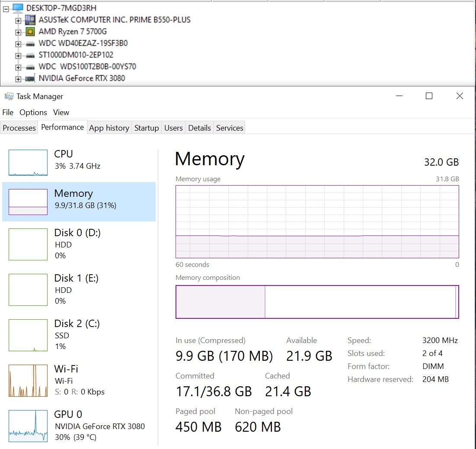Click the Task Manager title bar icon
The height and width of the screenshot is (449, 476).
pos(9,96)
